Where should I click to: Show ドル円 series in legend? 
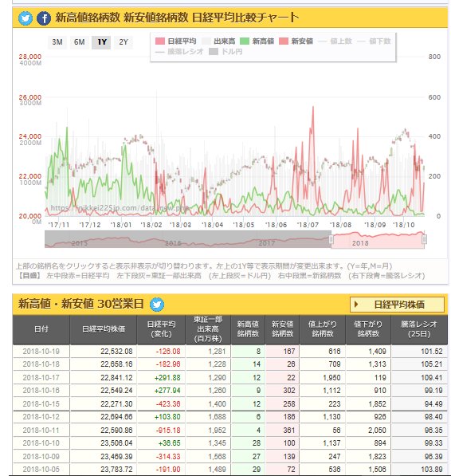pyautogui.click(x=225, y=52)
